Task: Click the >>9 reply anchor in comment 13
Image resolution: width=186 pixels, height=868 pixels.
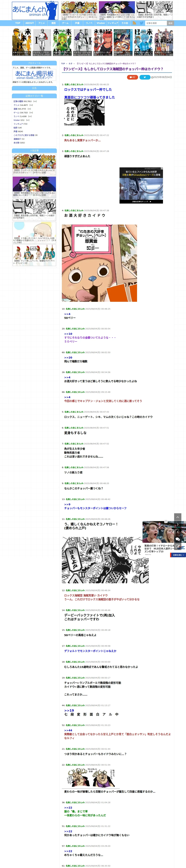Action: [x=67, y=504]
